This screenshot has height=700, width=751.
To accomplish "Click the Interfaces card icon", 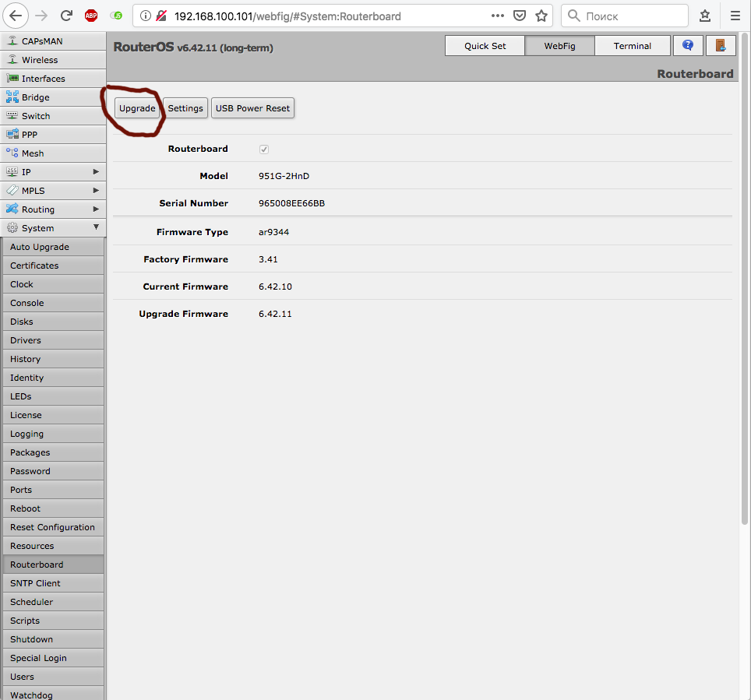I will tap(12, 78).
